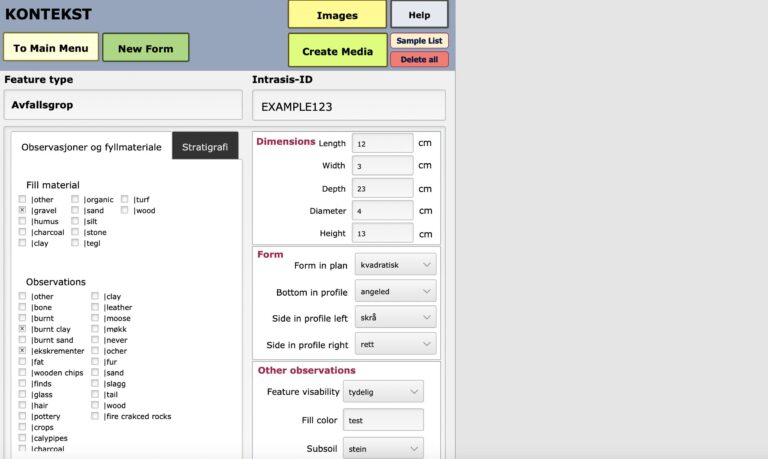Click the Depth input field

383,188
